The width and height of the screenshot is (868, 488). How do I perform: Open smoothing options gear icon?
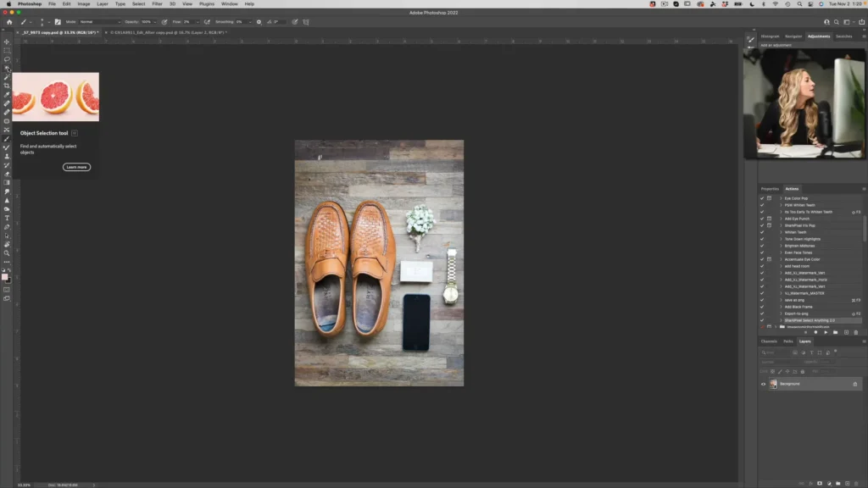[x=259, y=22]
